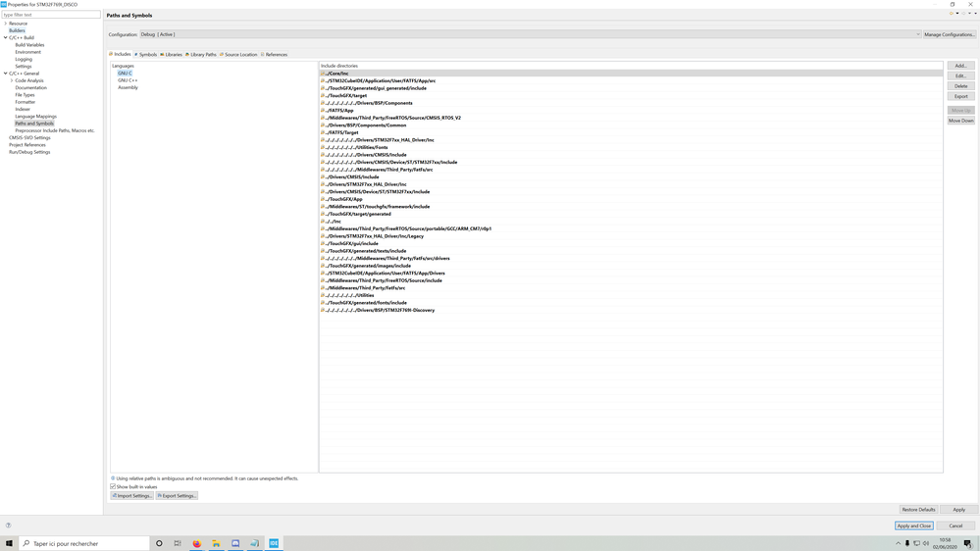
Task: Open the view menu dropdown arrow
Action: coord(976,13)
